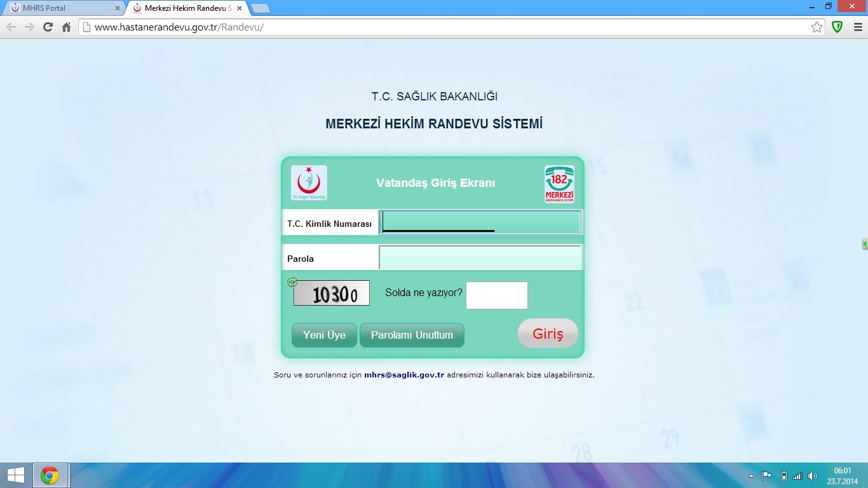
Task: Select the Merkezi Hekim Randevu tab
Action: [187, 8]
